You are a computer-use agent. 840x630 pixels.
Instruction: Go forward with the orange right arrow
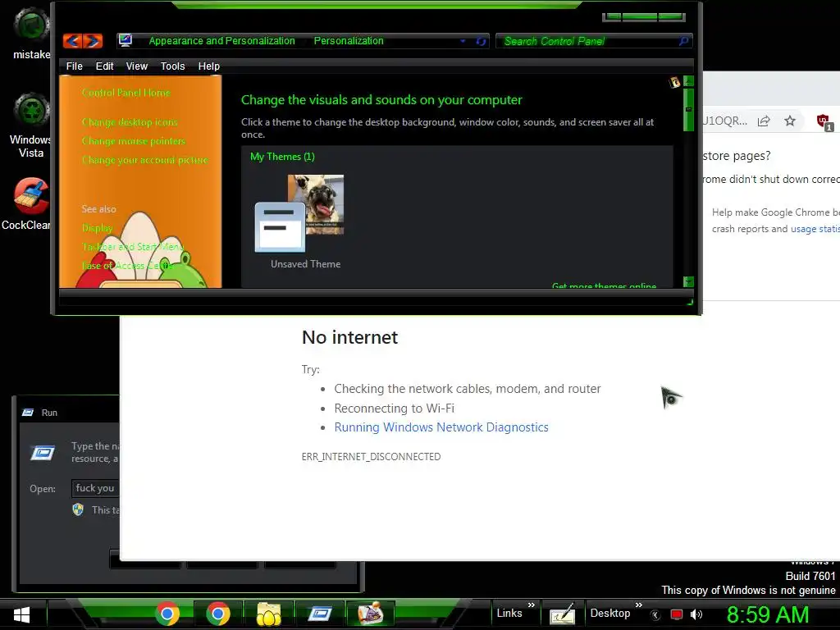(x=93, y=41)
